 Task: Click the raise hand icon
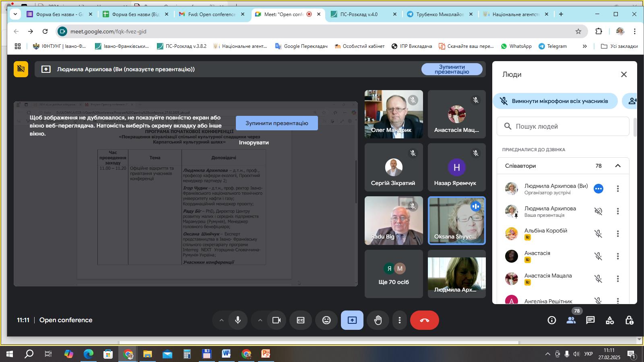[x=378, y=320]
